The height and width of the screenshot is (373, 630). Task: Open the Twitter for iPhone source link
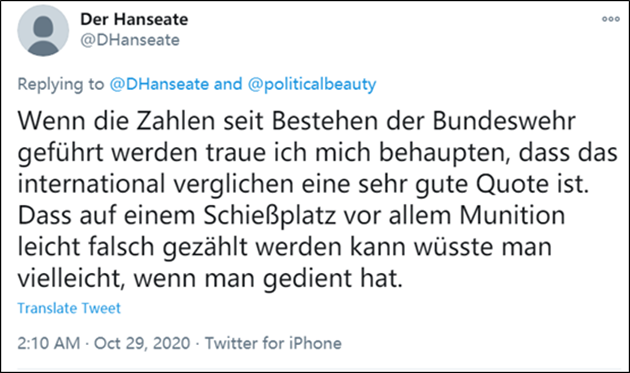click(x=273, y=343)
